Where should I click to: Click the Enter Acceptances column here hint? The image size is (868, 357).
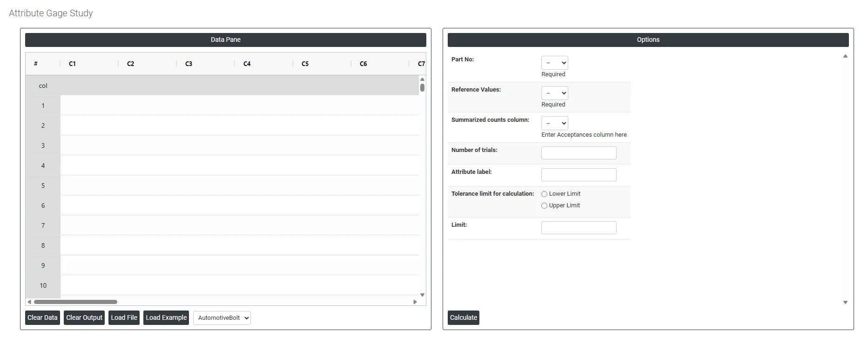point(584,135)
